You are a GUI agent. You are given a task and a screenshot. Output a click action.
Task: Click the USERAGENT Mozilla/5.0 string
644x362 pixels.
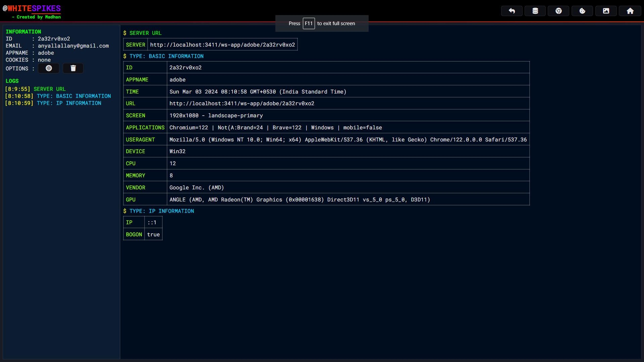[348, 139]
